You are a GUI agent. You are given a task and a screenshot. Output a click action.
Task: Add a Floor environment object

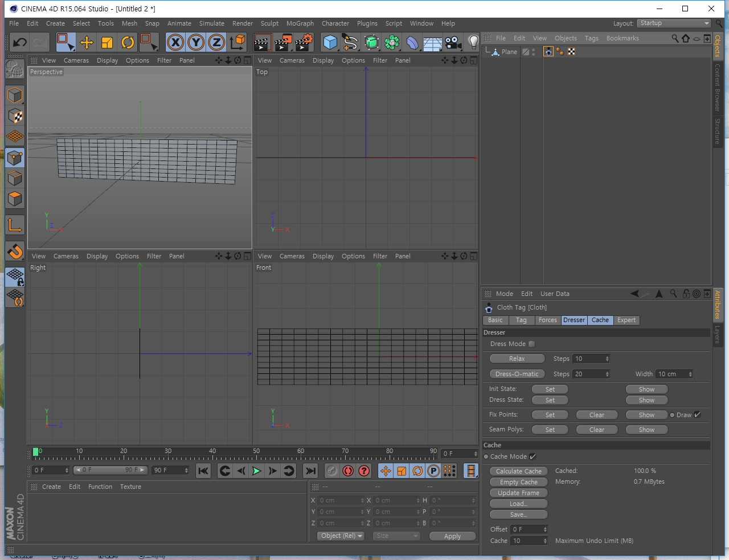click(433, 42)
